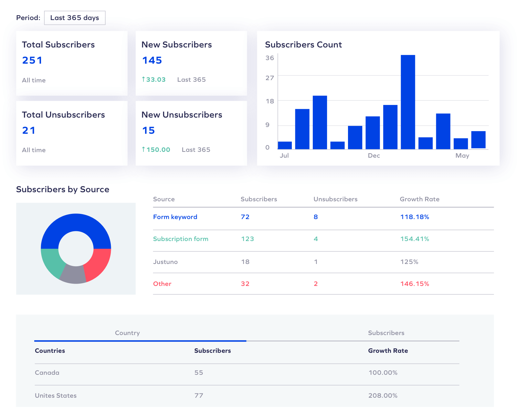This screenshot has width=517, height=420.
Task: Click the green up arrow beside 33.03
Action: 143,79
